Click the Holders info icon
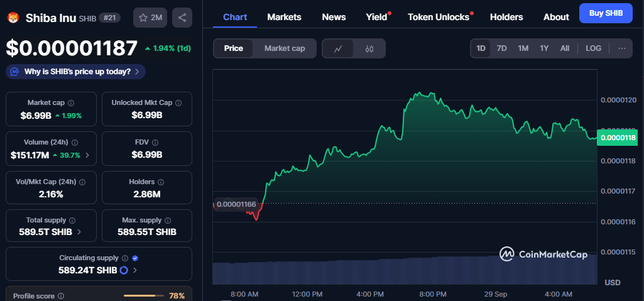Screen dimensions: 644x301 [x=162, y=182]
